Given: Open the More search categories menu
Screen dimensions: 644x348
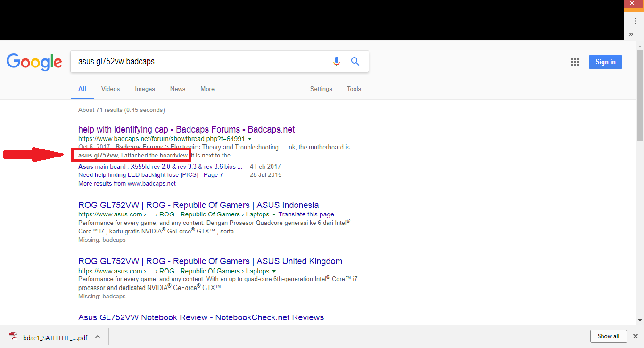Looking at the screenshot, I should pos(207,89).
